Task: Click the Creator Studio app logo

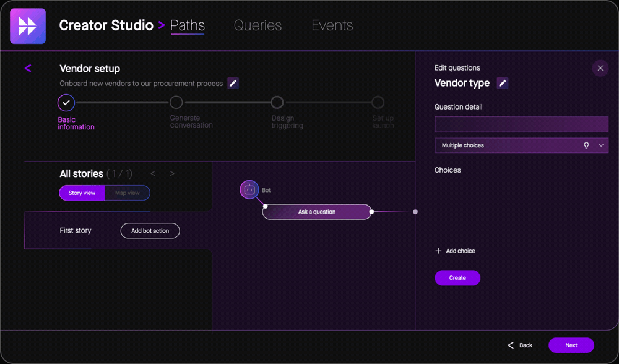Action: pos(27,26)
